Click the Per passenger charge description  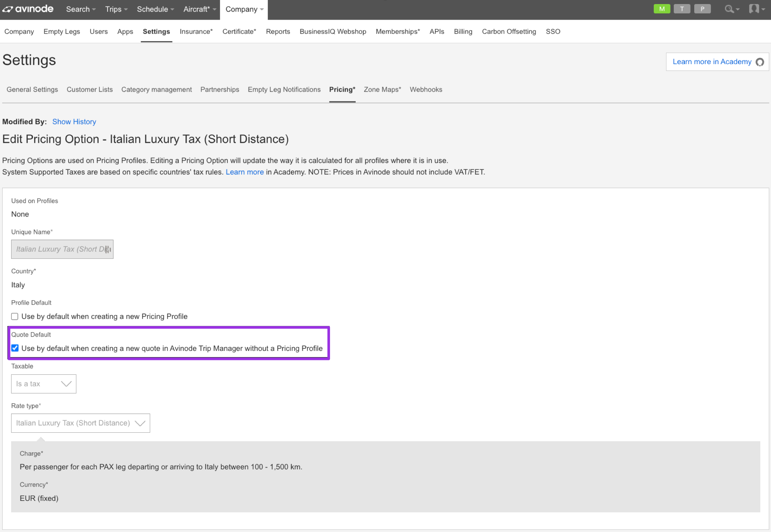click(161, 467)
